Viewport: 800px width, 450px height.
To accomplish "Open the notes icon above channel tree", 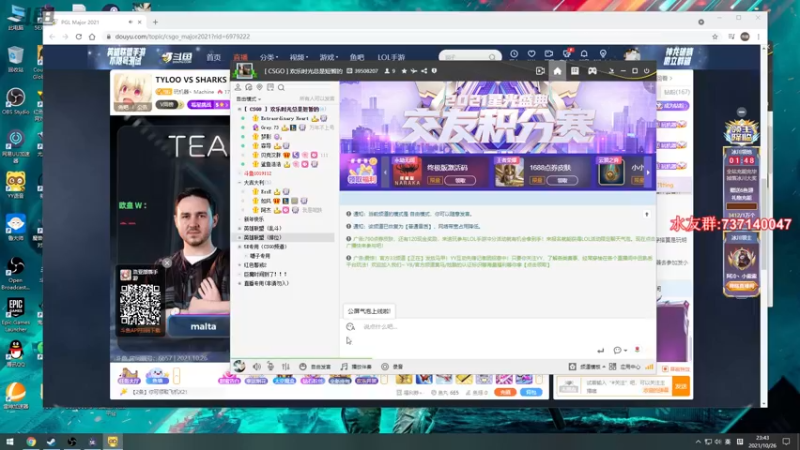I will 270,87.
